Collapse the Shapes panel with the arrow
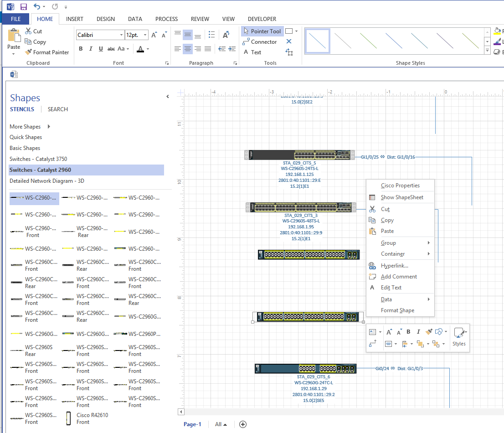The image size is (504, 433). click(167, 97)
